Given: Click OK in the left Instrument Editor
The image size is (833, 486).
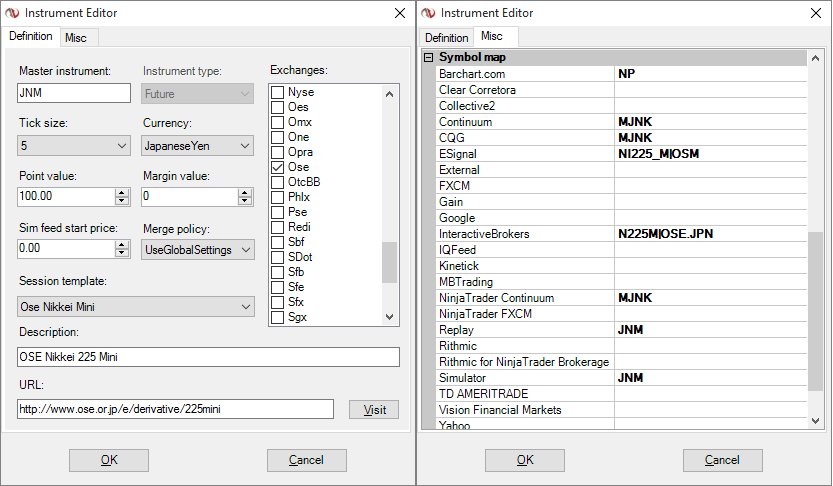Looking at the screenshot, I should [x=109, y=460].
